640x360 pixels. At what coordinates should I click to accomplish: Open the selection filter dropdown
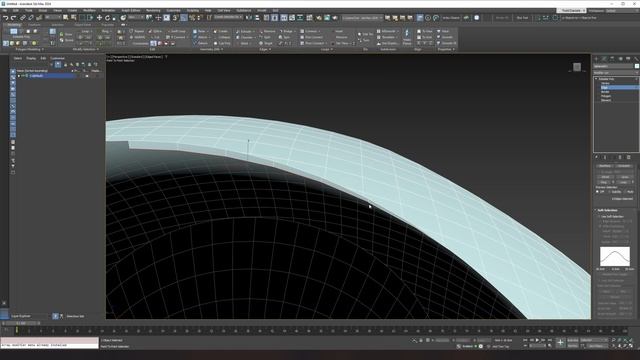(53, 18)
